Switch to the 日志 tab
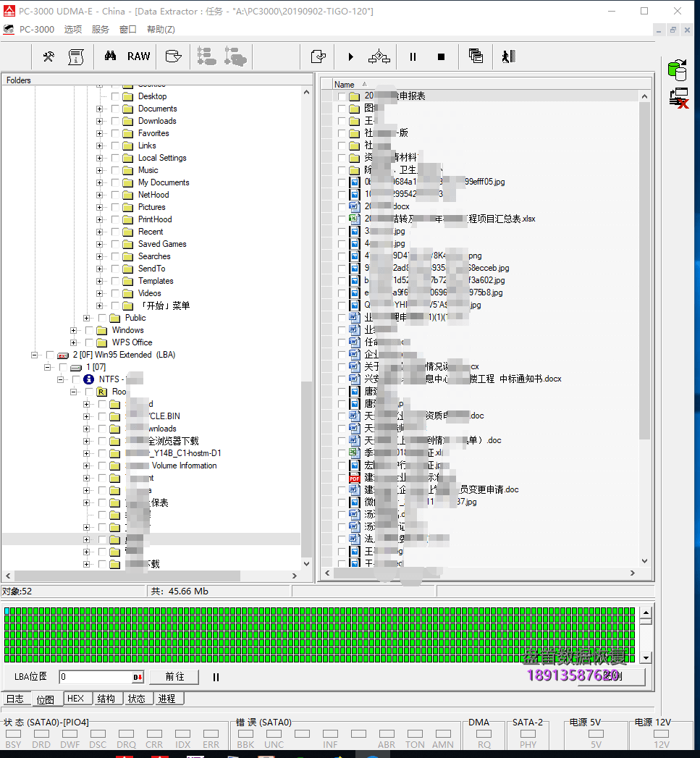This screenshot has height=758, width=700. pyautogui.click(x=15, y=699)
